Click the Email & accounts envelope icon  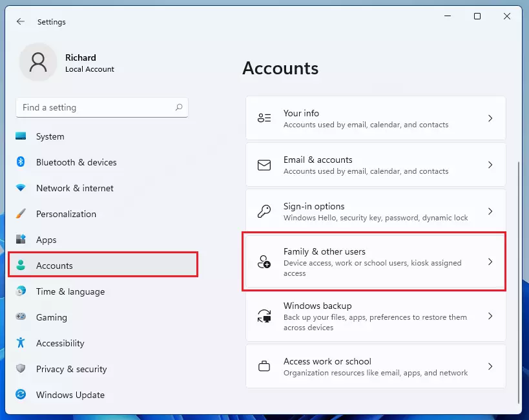264,165
